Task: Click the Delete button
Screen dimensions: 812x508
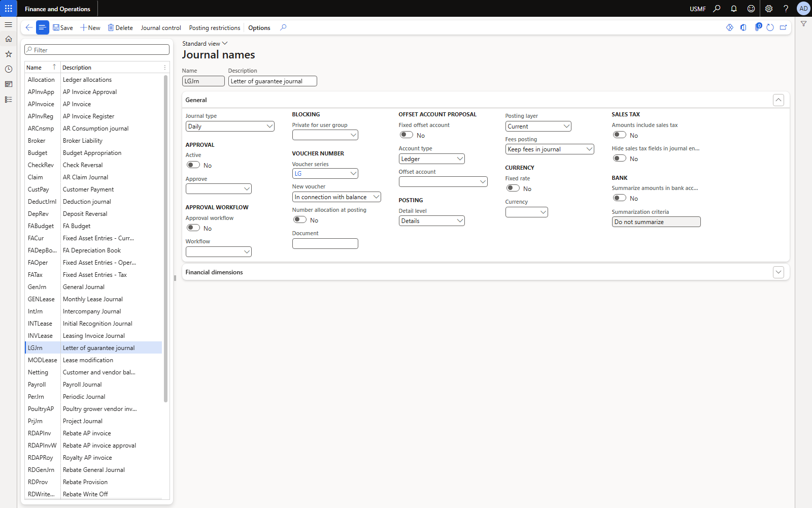Action: point(120,28)
